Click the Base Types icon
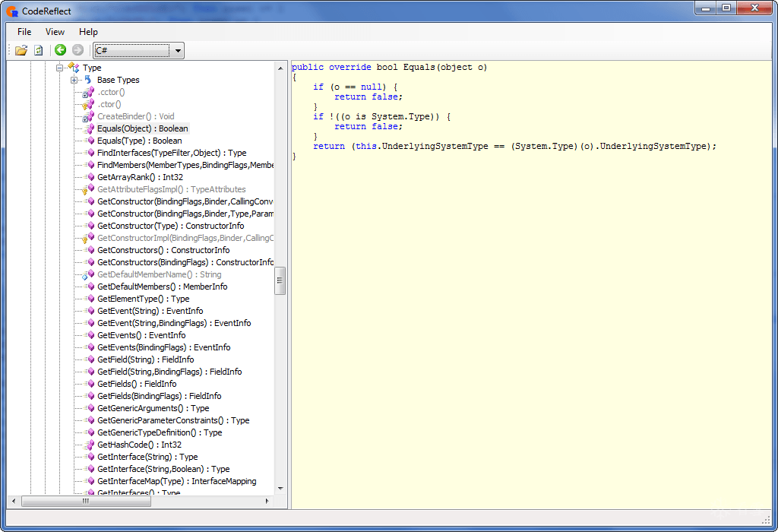This screenshot has height=532, width=778. pos(88,79)
